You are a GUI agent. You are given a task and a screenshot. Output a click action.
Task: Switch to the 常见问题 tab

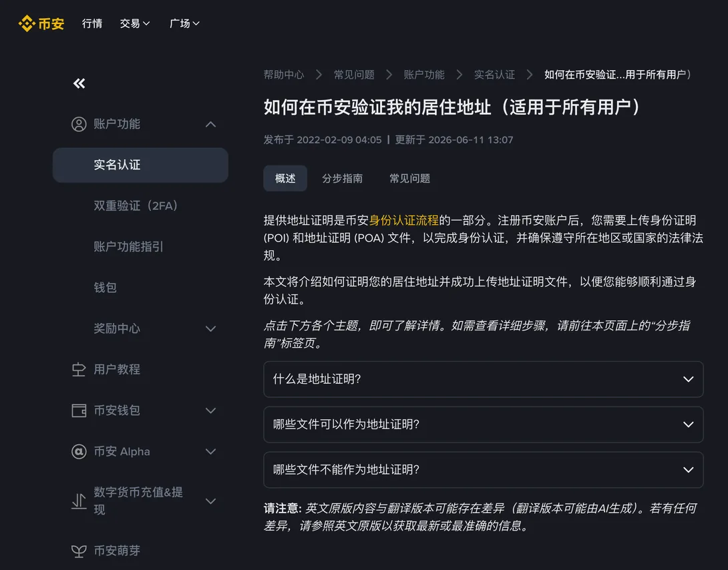point(409,178)
